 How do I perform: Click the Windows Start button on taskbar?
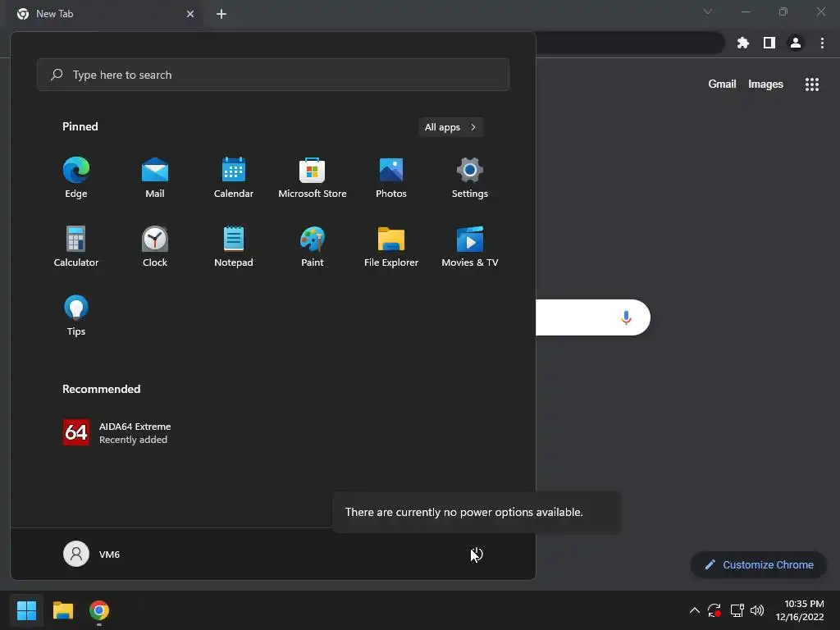(26, 610)
